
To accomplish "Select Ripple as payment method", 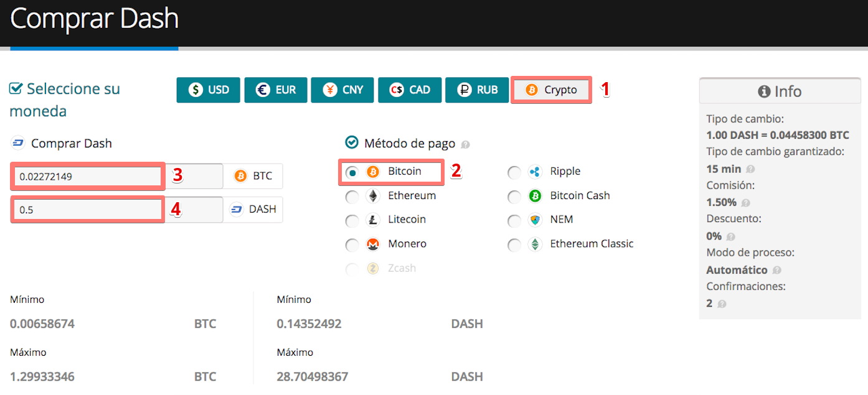I will 514,172.
